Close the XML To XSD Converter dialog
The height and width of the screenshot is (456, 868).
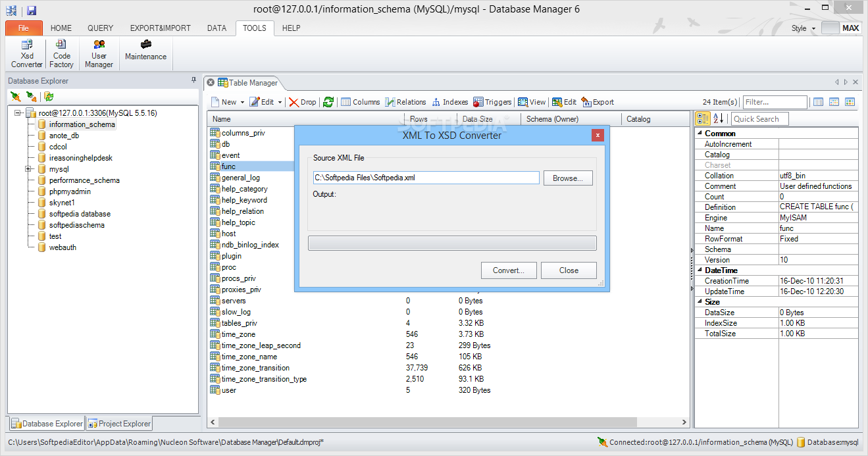(598, 136)
